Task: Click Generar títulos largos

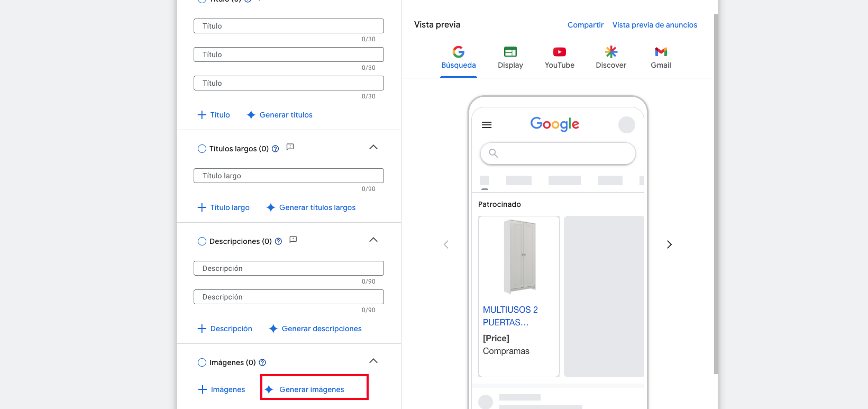Action: coord(311,207)
